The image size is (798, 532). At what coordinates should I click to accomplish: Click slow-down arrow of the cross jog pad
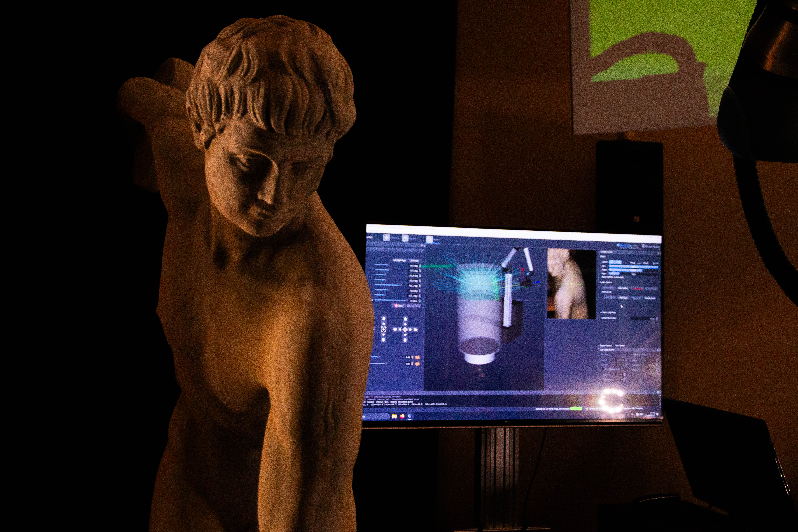coord(405,335)
